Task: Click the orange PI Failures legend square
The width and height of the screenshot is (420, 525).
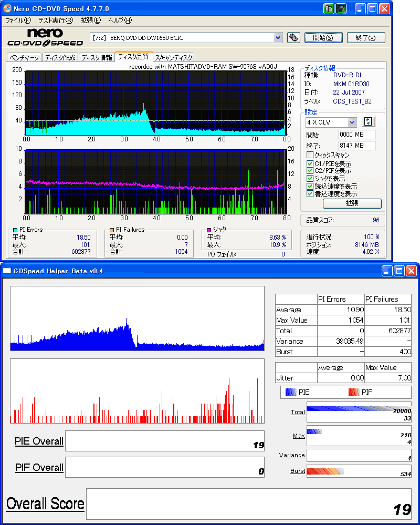Action: point(112,230)
